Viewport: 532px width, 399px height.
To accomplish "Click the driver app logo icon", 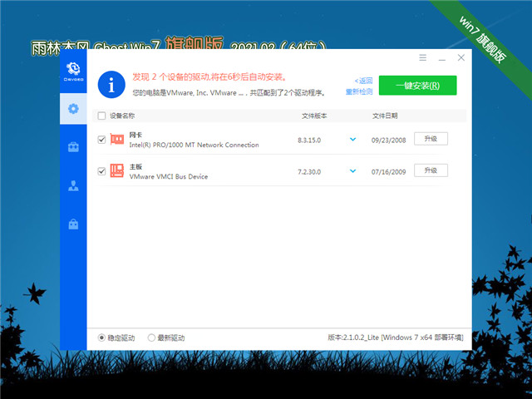I will (x=73, y=71).
